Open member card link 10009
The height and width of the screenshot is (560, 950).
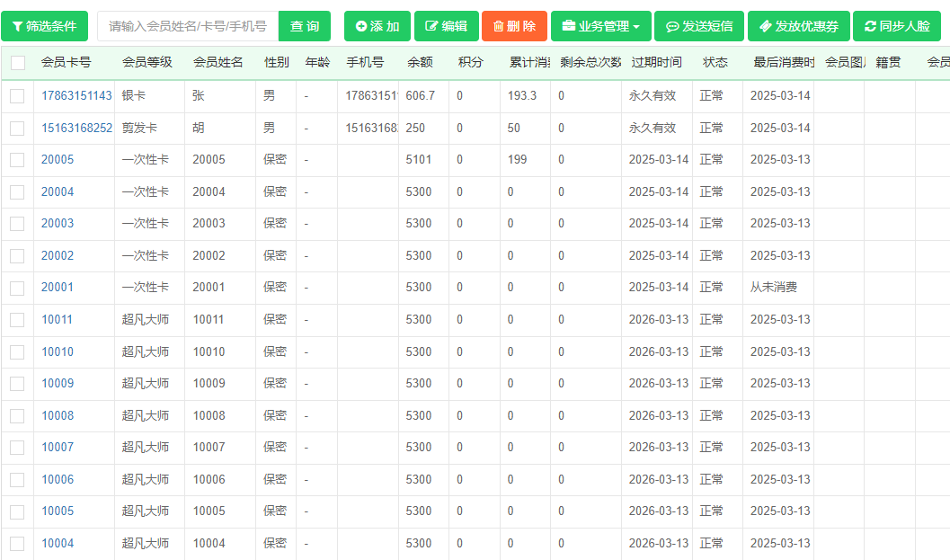point(58,383)
